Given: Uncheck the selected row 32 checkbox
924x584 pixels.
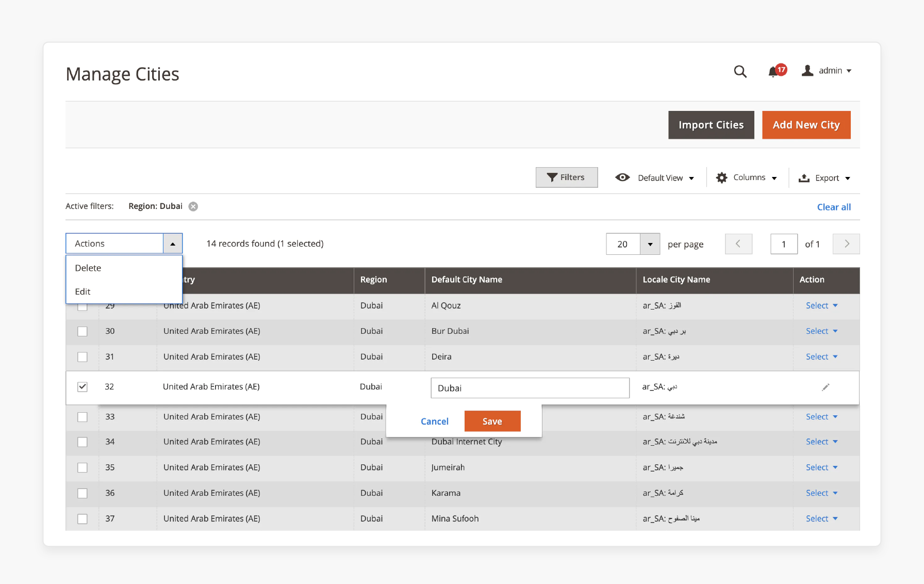Looking at the screenshot, I should click(82, 386).
